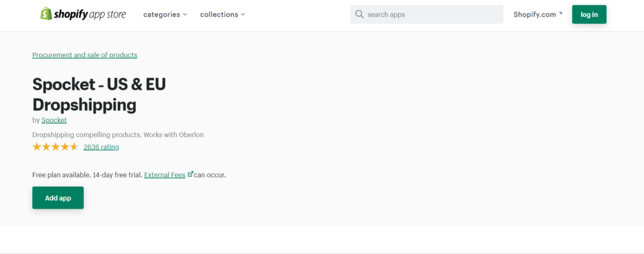Expand the categories dropdown menu
The height and width of the screenshot is (254, 644).
point(165,14)
